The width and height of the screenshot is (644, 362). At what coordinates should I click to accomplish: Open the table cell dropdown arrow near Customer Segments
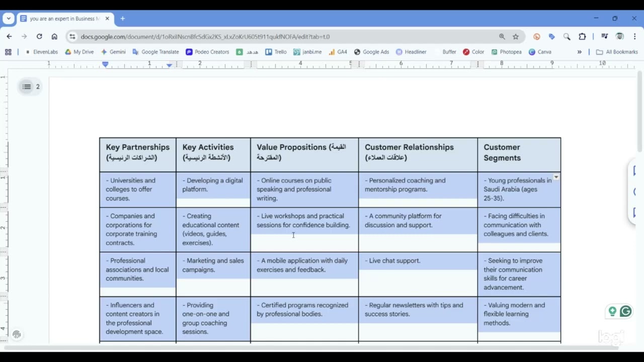pos(556,177)
